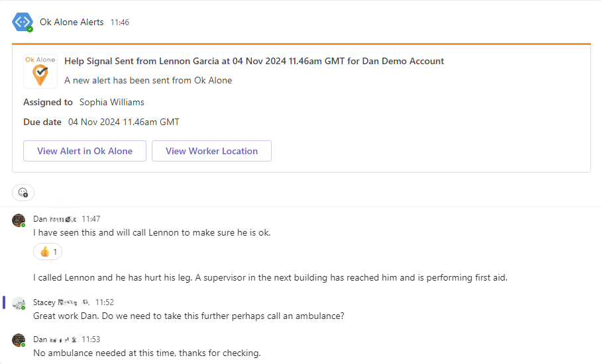Click the 11:53 timestamp on Dan's reply
This screenshot has width=601, height=364.
[x=91, y=340]
